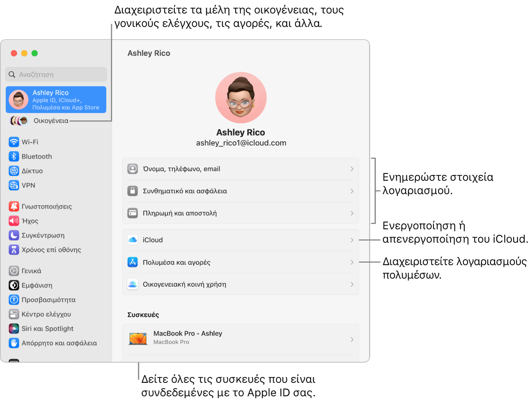Expand Όνομα, τηλέφωνο, email row chevron

click(352, 169)
